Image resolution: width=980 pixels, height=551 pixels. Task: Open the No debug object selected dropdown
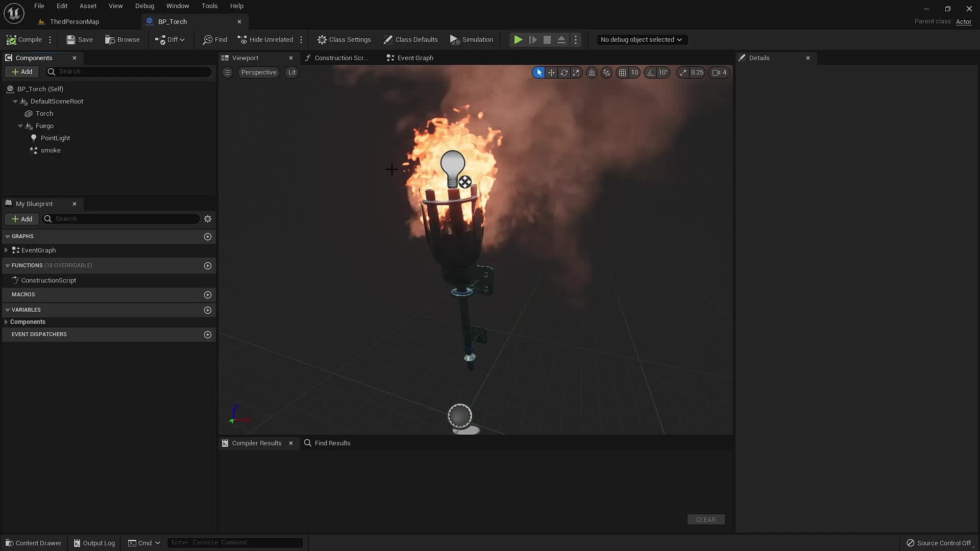pyautogui.click(x=642, y=39)
